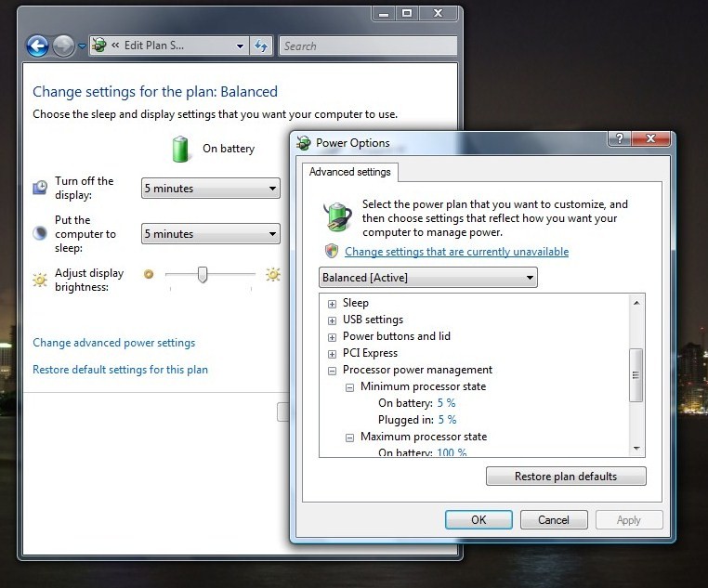Click scroll up arrow in settings tree
Image resolution: width=708 pixels, height=588 pixels.
click(x=636, y=303)
